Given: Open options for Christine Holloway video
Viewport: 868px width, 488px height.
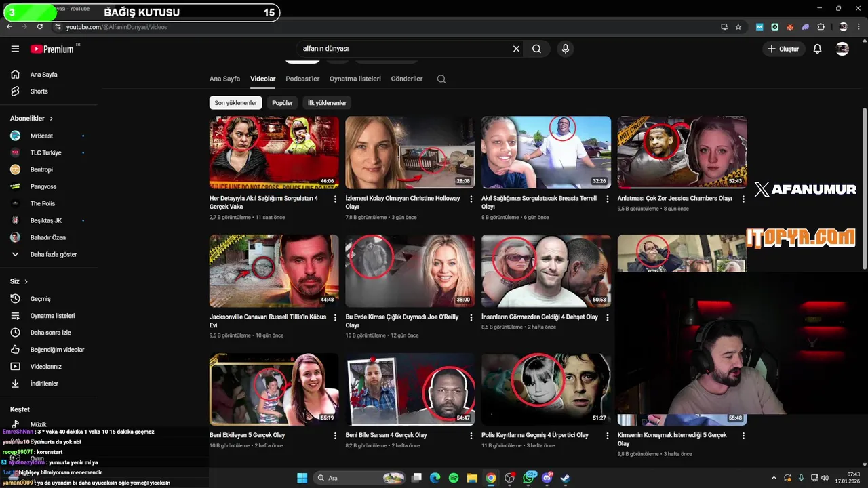Looking at the screenshot, I should click(x=471, y=199).
